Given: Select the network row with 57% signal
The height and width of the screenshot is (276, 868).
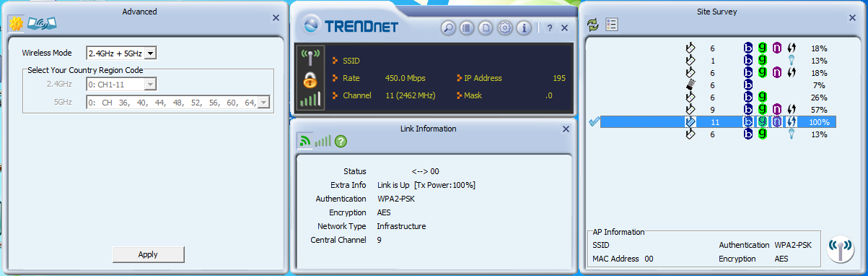Looking at the screenshot, I should (x=718, y=110).
